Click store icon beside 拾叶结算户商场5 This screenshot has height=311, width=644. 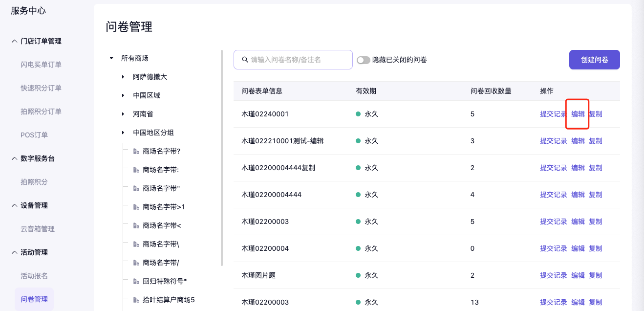click(x=136, y=300)
